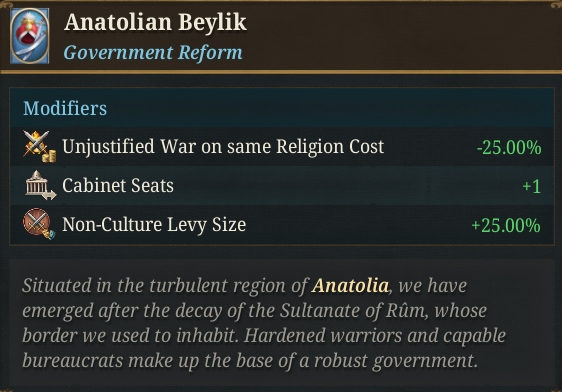Click the Modifiers section header
Viewport: 562px width, 392px height.
click(x=65, y=108)
